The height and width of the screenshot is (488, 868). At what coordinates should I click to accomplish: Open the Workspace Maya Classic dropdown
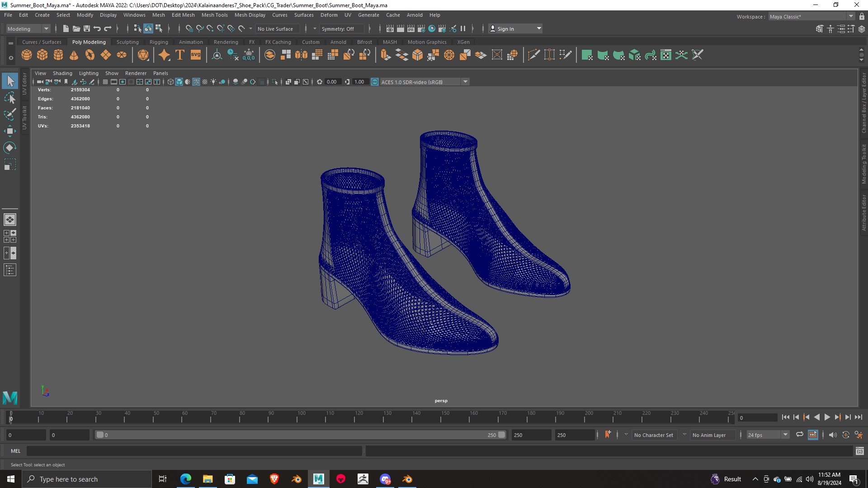point(811,16)
